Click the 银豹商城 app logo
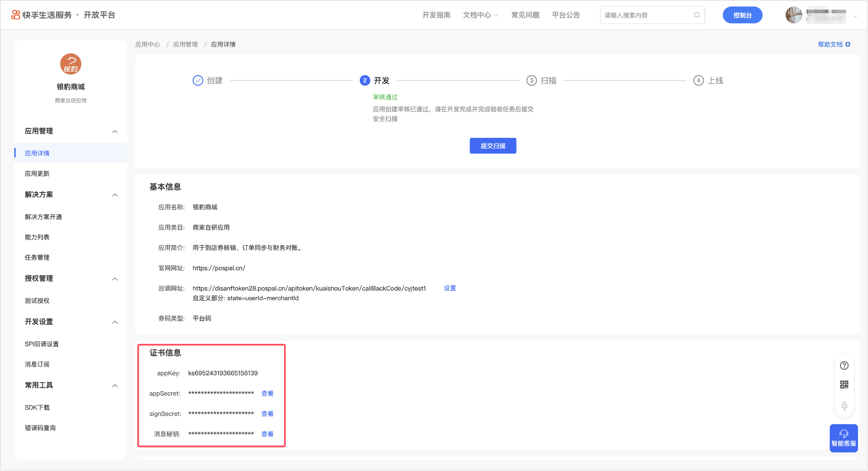The height and width of the screenshot is (471, 868). pos(71,64)
